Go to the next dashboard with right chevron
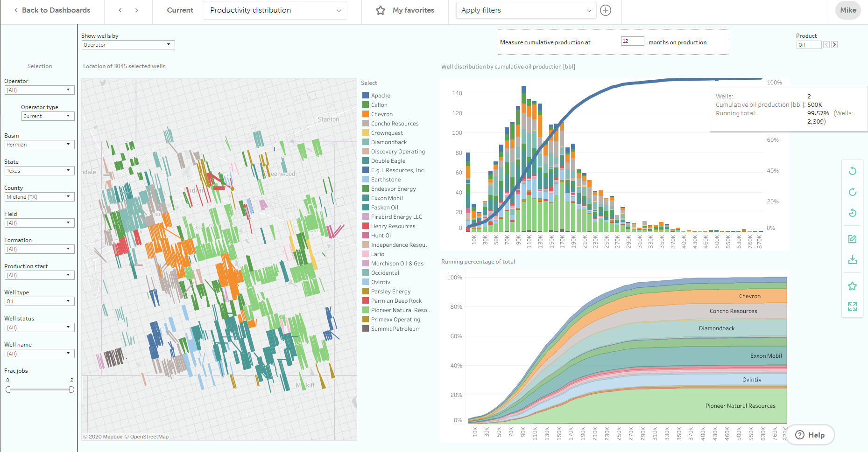The height and width of the screenshot is (452, 868). pos(136,10)
